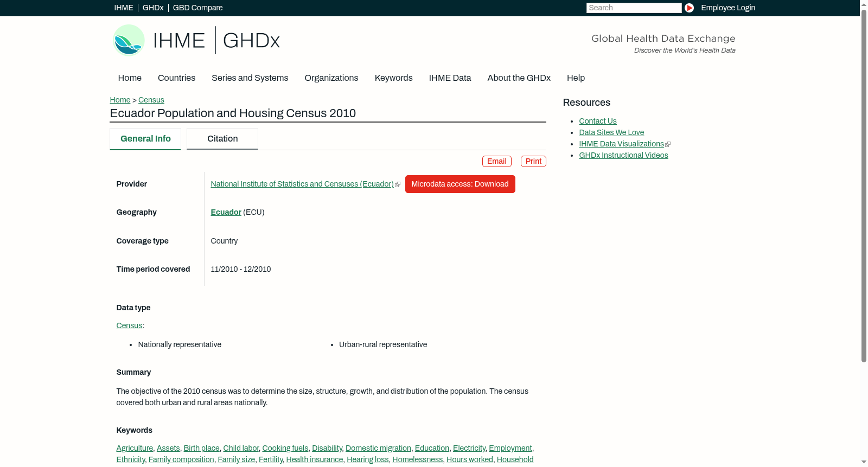868x467 pixels.
Task: Click the Urban-rural representative bullet text
Action: pos(383,344)
